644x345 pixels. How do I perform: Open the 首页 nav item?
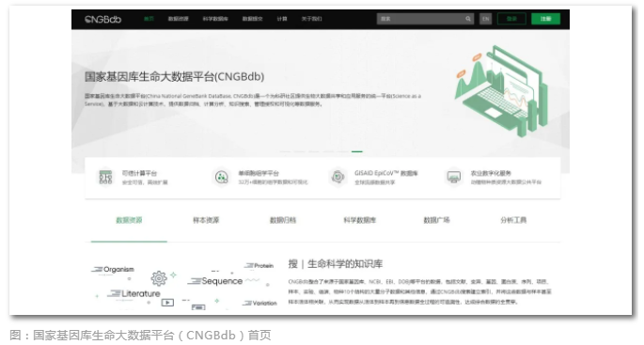pos(149,19)
